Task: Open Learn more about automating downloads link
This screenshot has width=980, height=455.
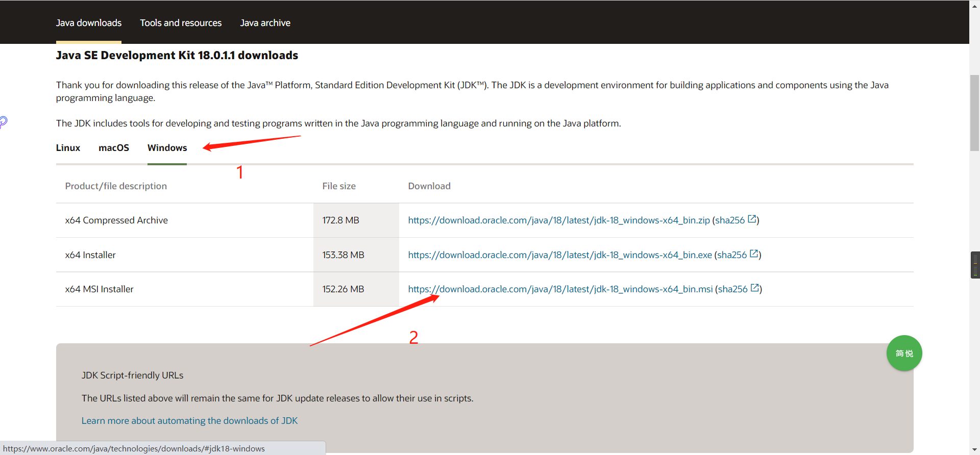Action: 189,421
